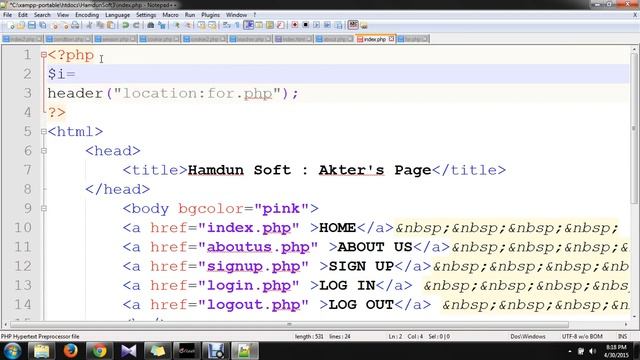Click the Print toolbar icon

coord(75,25)
